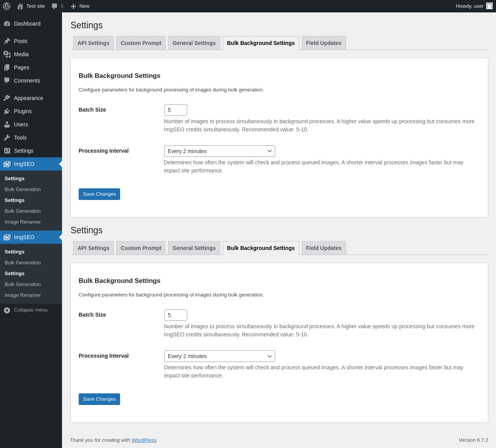Screen dimensions: 496x448
Task: Click the lower Save Changes button
Action: point(99,399)
